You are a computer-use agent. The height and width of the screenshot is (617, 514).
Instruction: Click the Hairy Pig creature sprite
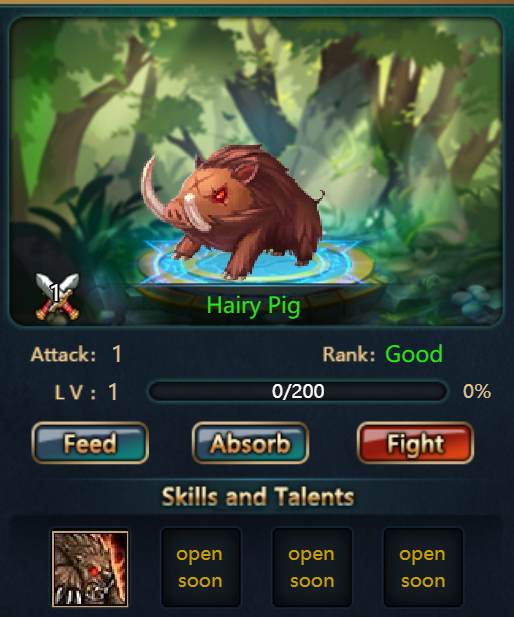coord(232,211)
